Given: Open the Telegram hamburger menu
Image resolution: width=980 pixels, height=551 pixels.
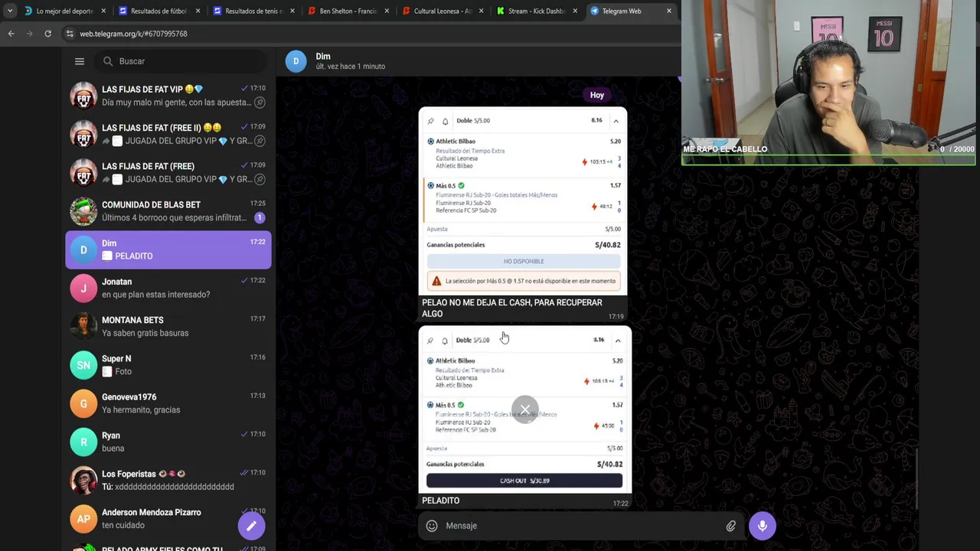Looking at the screenshot, I should click(80, 61).
